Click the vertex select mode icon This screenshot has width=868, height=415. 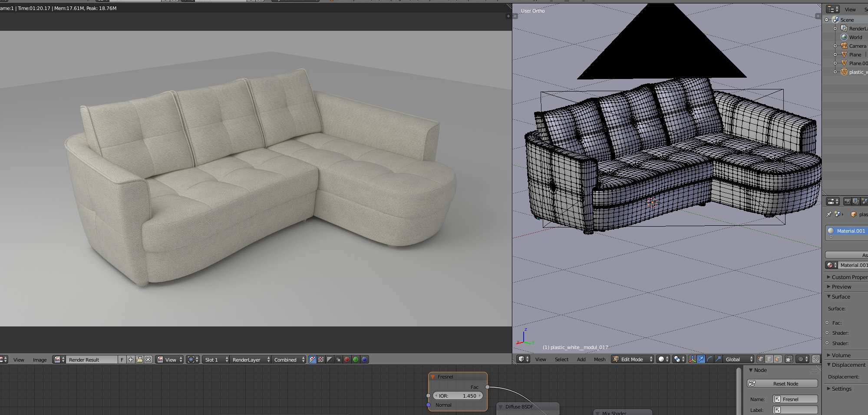click(x=760, y=359)
